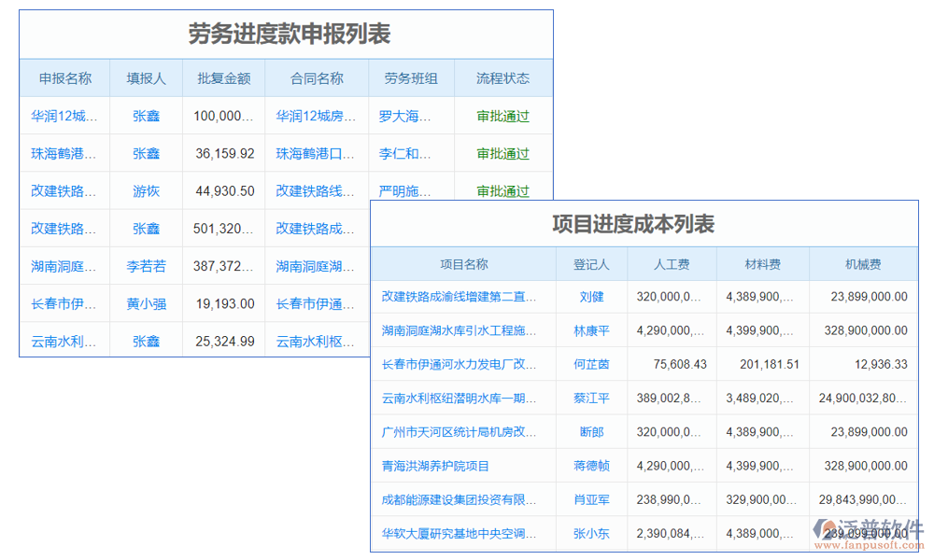Click registrant 刘健 in cost list
Viewport: 934px width, 560px height.
pos(592,297)
